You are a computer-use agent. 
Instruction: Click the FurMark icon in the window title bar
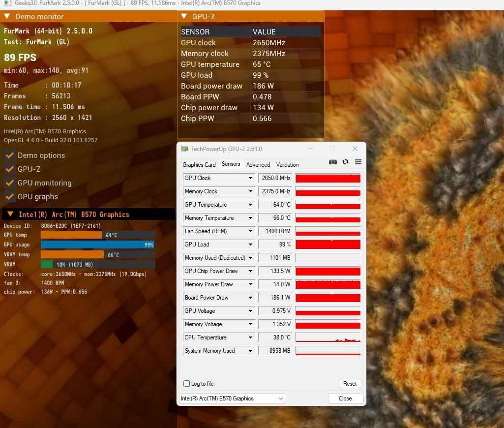coord(5,3)
